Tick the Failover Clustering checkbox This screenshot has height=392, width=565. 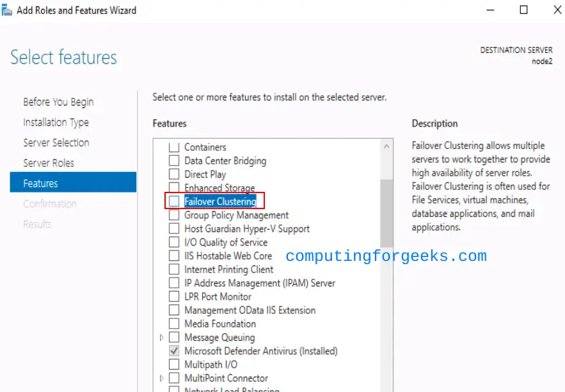coord(174,201)
